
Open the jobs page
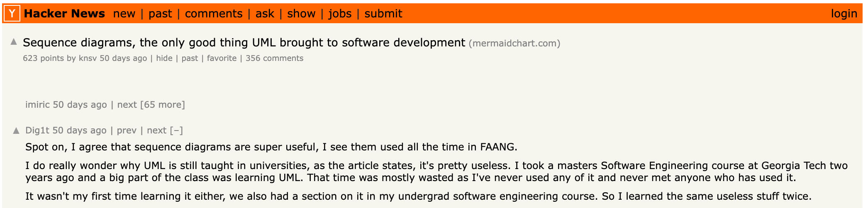[340, 14]
